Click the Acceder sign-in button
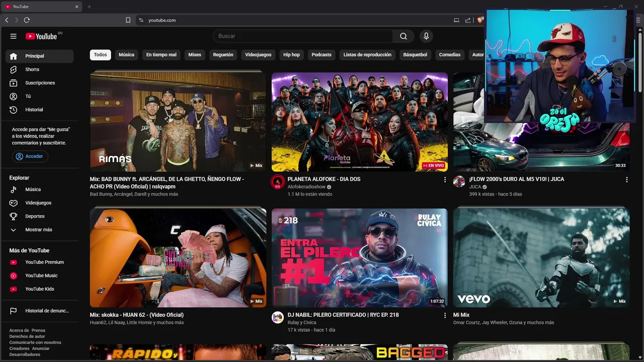Image resolution: width=644 pixels, height=362 pixels. 30,156
